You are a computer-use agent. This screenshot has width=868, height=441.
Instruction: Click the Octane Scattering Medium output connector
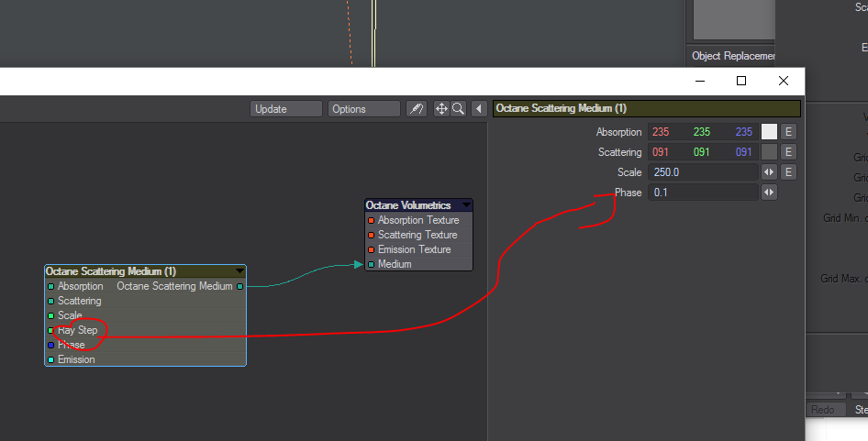[239, 287]
